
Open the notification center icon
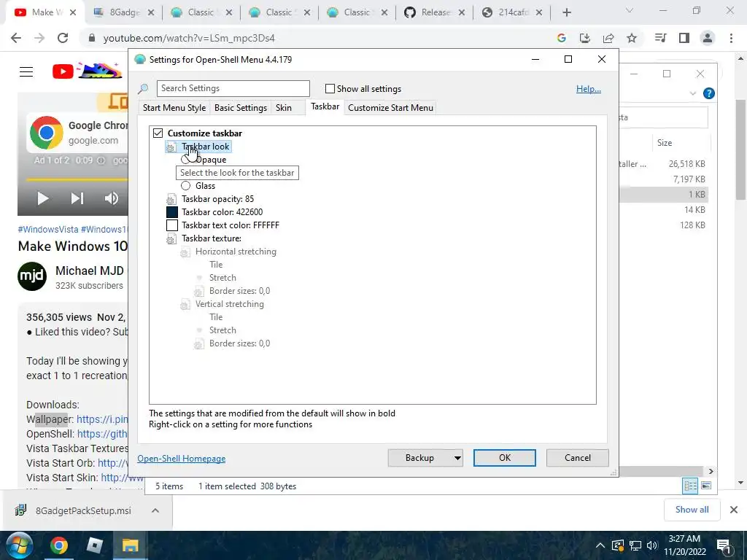pos(724,545)
